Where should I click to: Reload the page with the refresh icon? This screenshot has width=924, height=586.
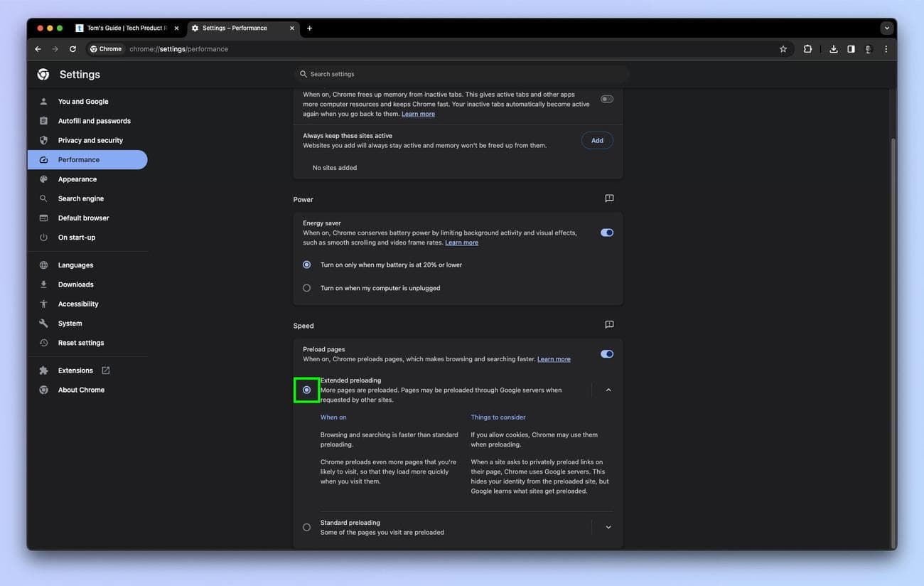[x=72, y=49]
